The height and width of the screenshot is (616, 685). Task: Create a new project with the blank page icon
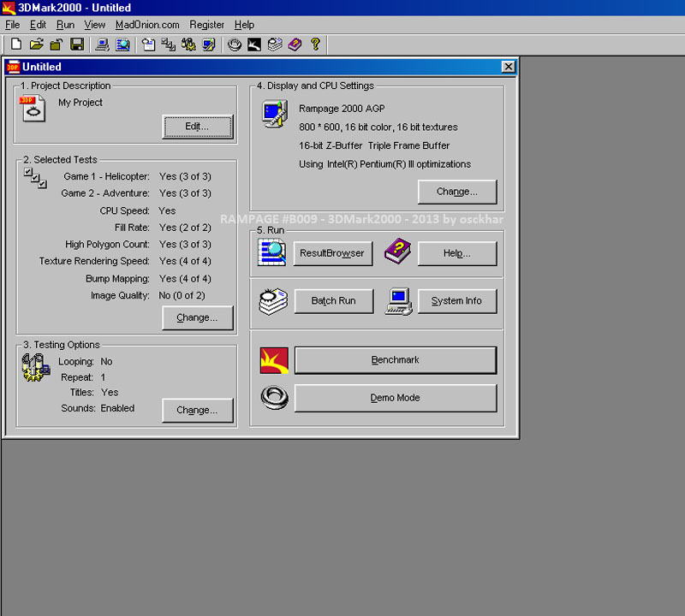16,44
